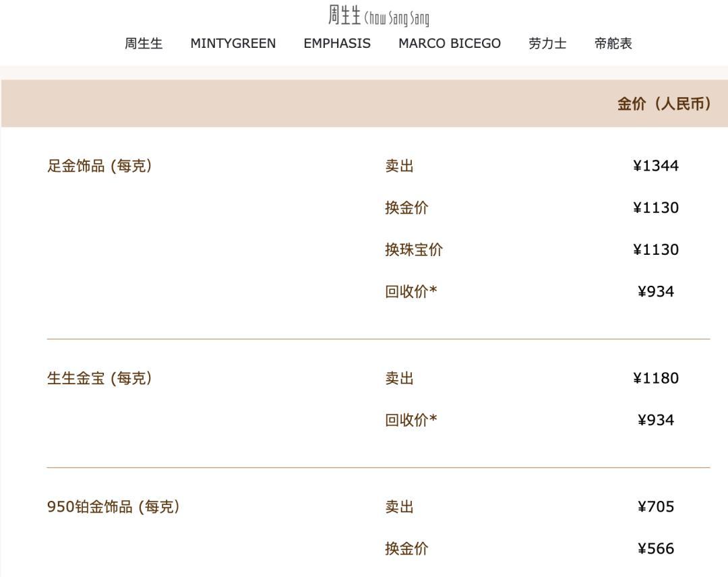Image resolution: width=728 pixels, height=577 pixels.
Task: Select the 足金饰品 (每克) category label
Action: 99,166
